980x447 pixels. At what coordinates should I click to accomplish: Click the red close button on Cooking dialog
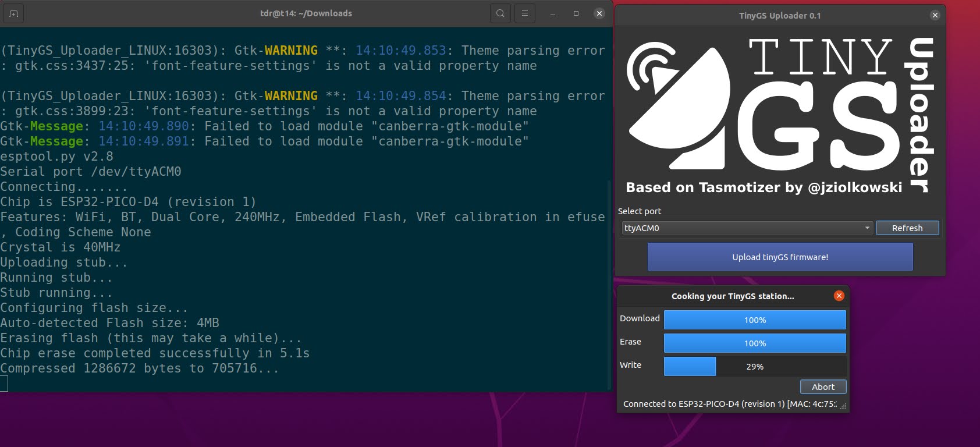click(839, 296)
